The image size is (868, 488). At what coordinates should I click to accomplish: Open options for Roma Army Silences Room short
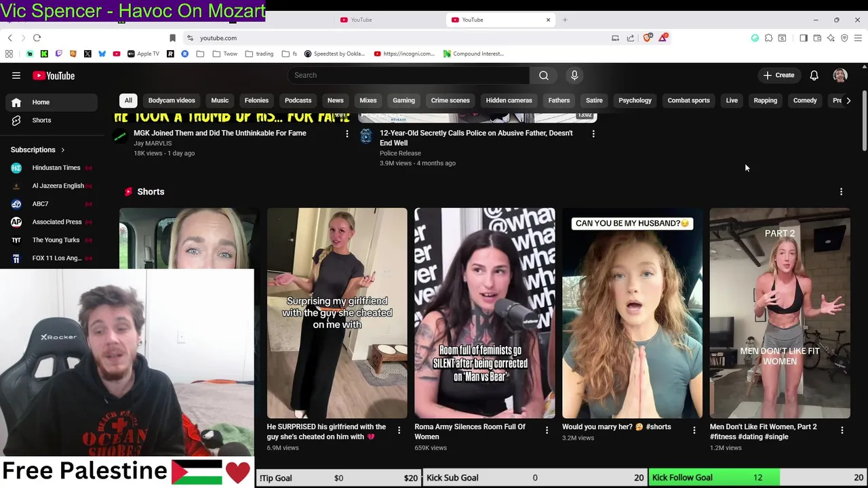547,430
